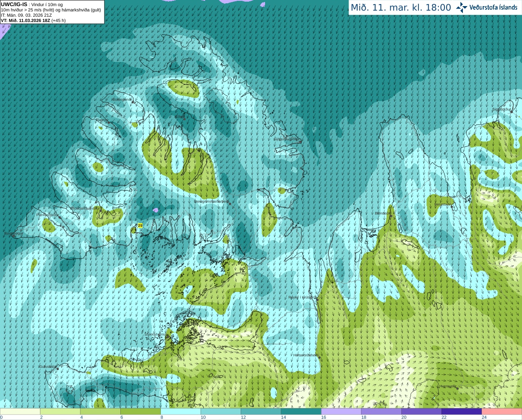Click the Patreksfjörður label
Screen dimensions: 522x420
coord(48,214)
